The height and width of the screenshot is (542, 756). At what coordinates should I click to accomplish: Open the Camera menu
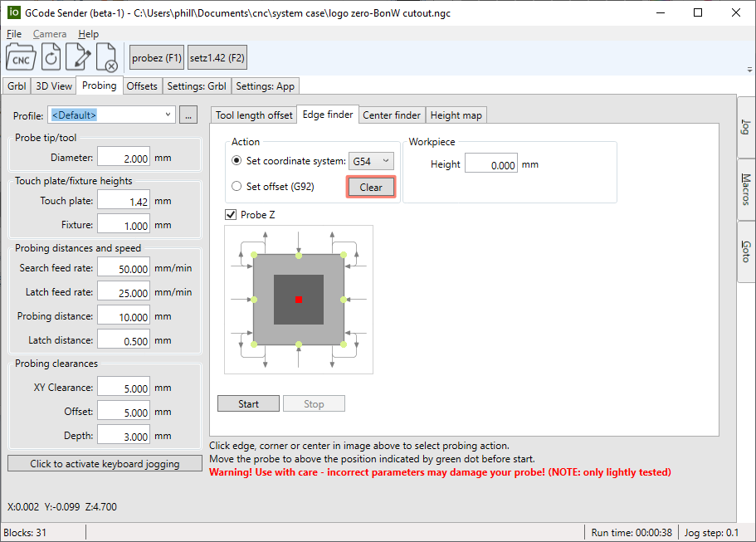pyautogui.click(x=49, y=34)
